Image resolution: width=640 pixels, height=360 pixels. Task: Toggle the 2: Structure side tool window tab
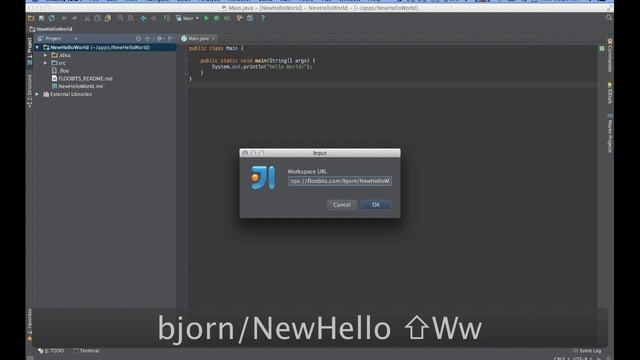click(29, 91)
